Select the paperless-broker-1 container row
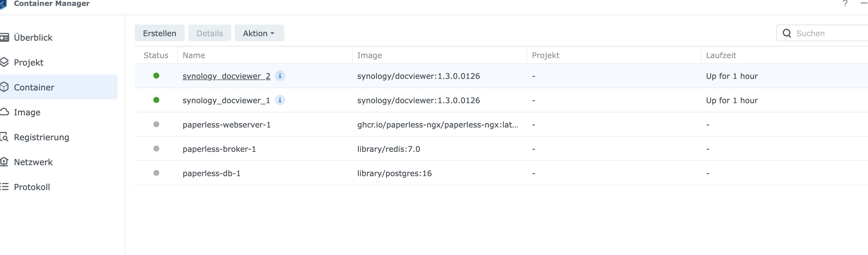 pyautogui.click(x=219, y=149)
